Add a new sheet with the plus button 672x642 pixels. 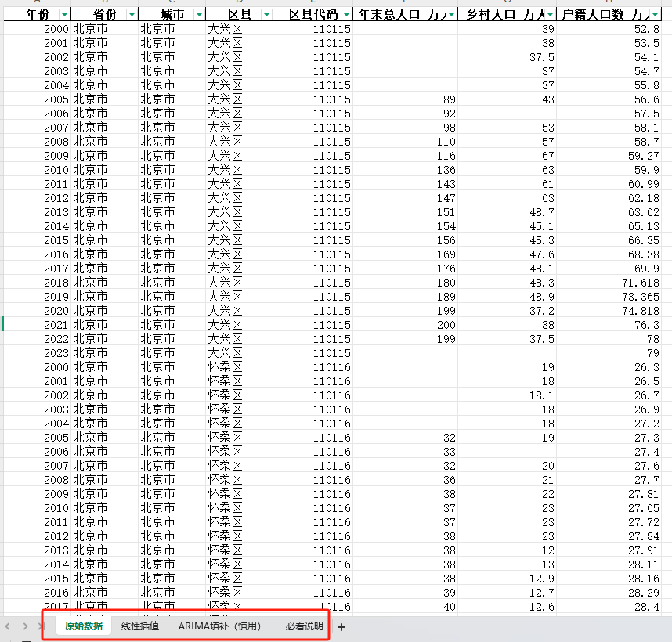point(341,627)
